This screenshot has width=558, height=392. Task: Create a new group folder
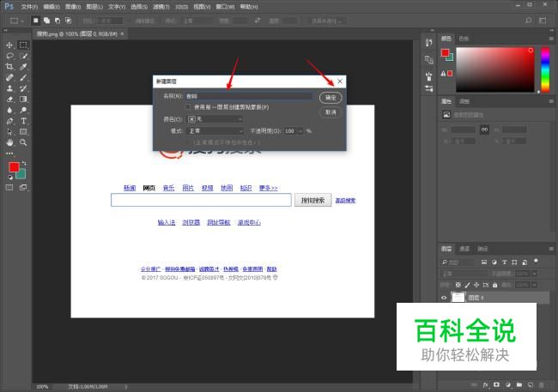click(519, 385)
